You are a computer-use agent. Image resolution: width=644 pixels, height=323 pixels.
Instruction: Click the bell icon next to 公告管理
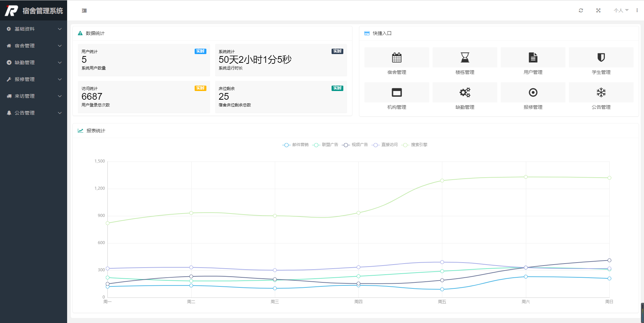(9, 113)
